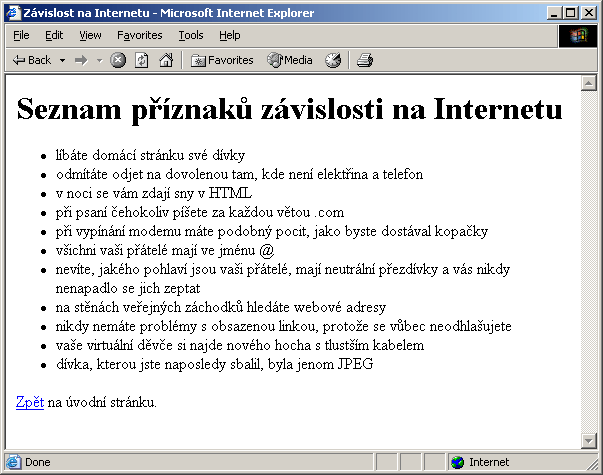Click the Print toolbar icon

365,60
